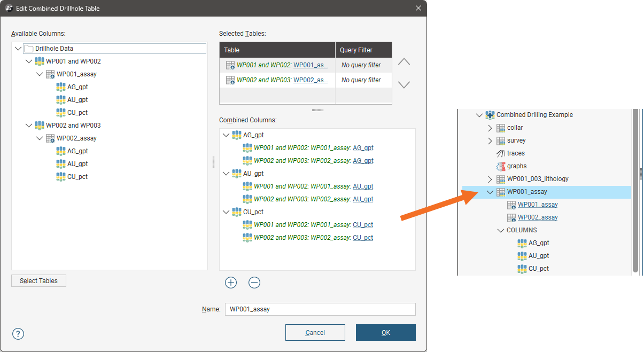Click the collar table icon in project tree
The image size is (644, 352).
click(x=501, y=128)
